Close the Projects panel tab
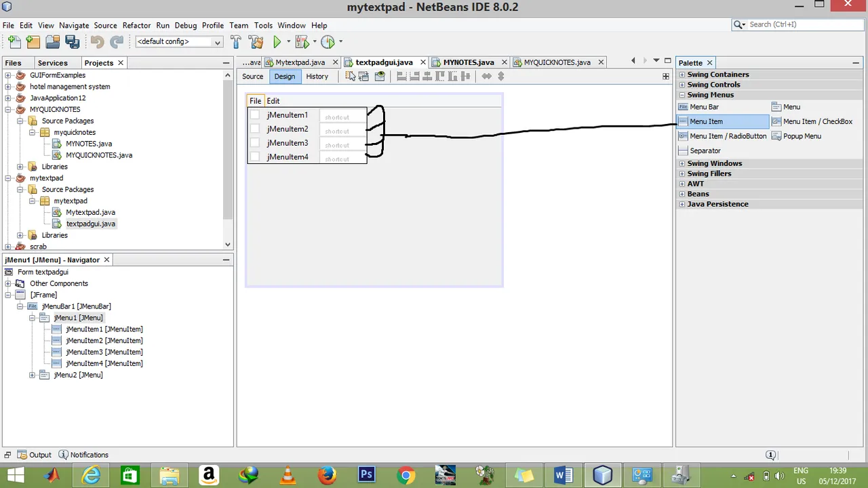 click(121, 62)
